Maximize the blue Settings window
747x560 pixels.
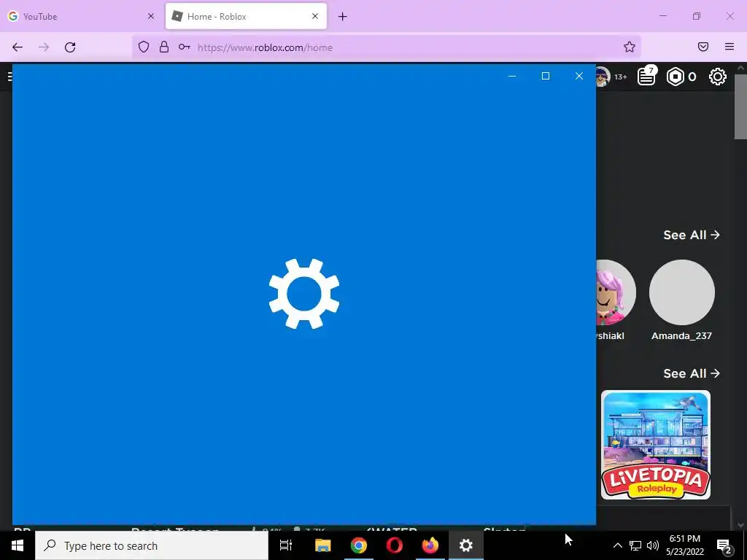point(546,76)
